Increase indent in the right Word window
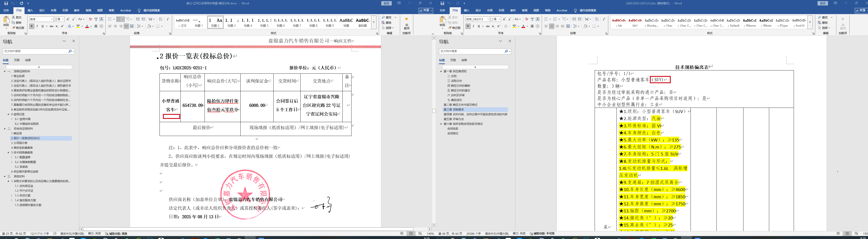The width and height of the screenshot is (868, 239). [580, 19]
